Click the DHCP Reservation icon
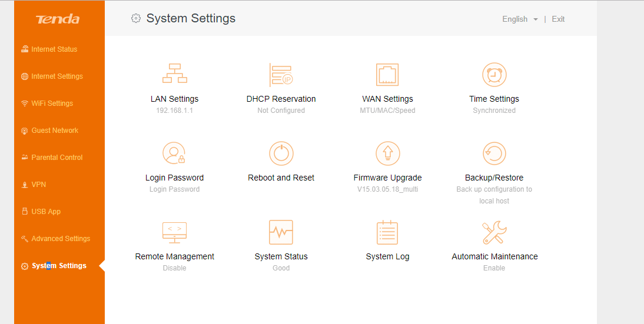Image resolution: width=644 pixels, height=324 pixels. [x=281, y=75]
